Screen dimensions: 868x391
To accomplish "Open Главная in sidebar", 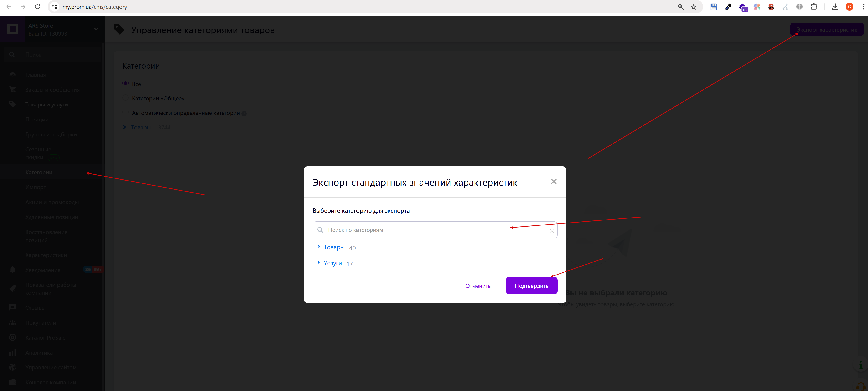I will coord(35,75).
